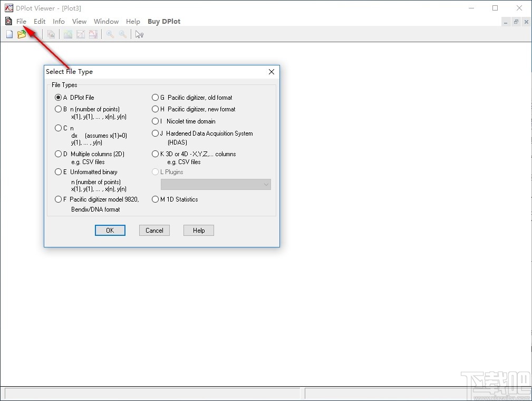Select the Zoom Out magnifier icon
532x401 pixels.
(x=123, y=34)
